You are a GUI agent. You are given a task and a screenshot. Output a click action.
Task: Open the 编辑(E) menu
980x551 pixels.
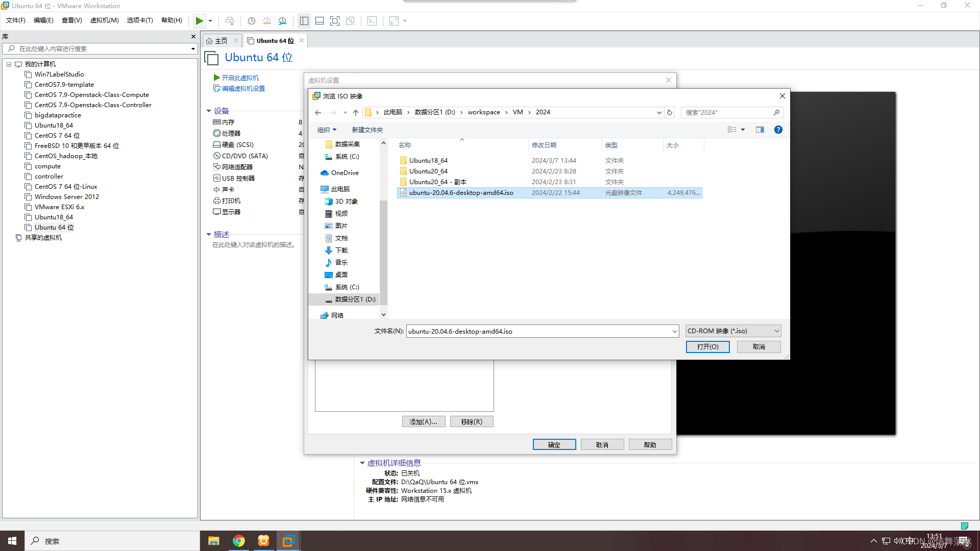coord(43,20)
